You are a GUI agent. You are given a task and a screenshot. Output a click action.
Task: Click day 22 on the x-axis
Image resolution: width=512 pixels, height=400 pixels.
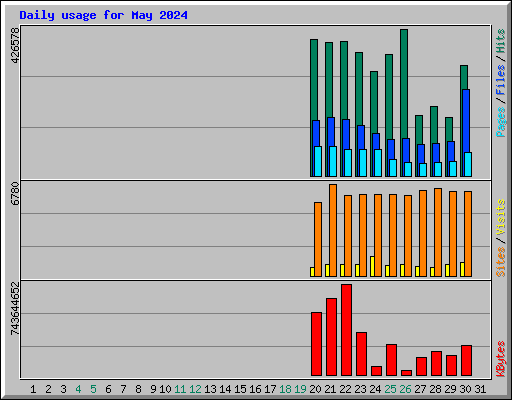(x=345, y=389)
